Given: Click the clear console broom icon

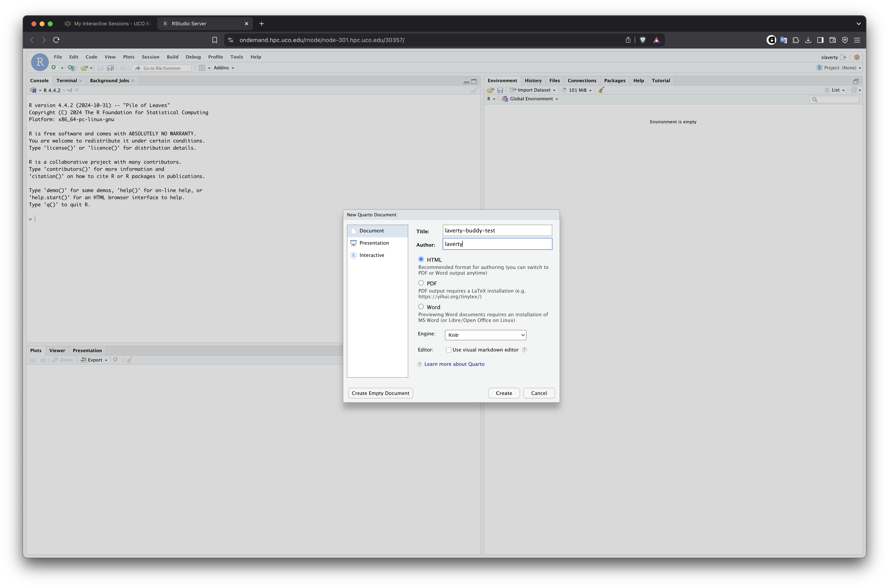Looking at the screenshot, I should [x=474, y=90].
